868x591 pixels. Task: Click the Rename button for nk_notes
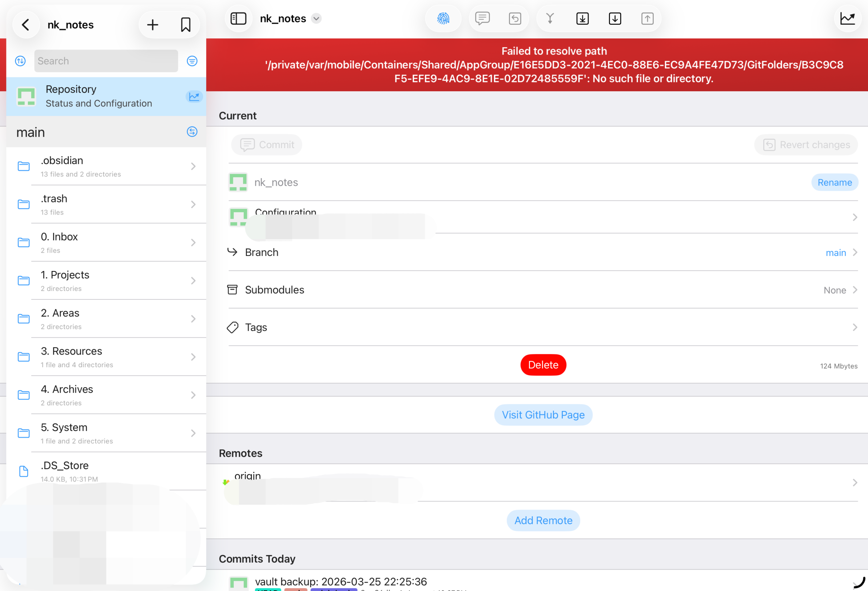(834, 182)
